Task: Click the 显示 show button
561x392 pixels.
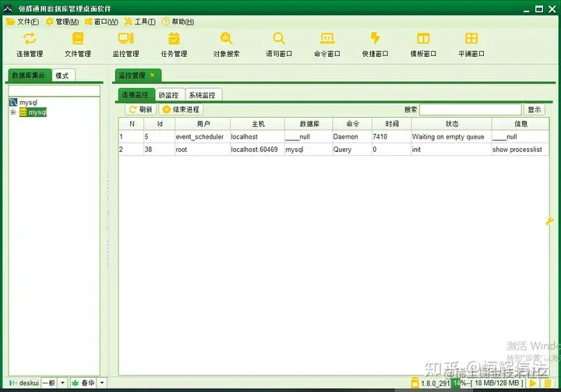Action: [x=535, y=110]
